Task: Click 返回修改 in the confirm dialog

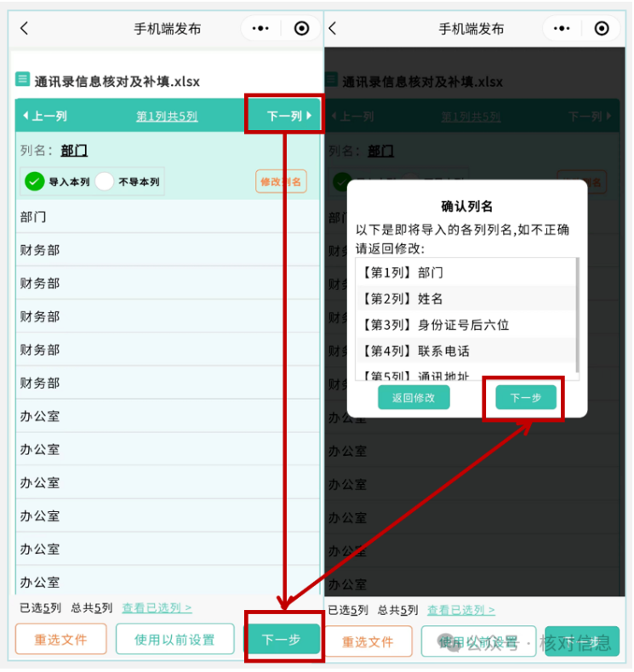Action: [x=414, y=397]
